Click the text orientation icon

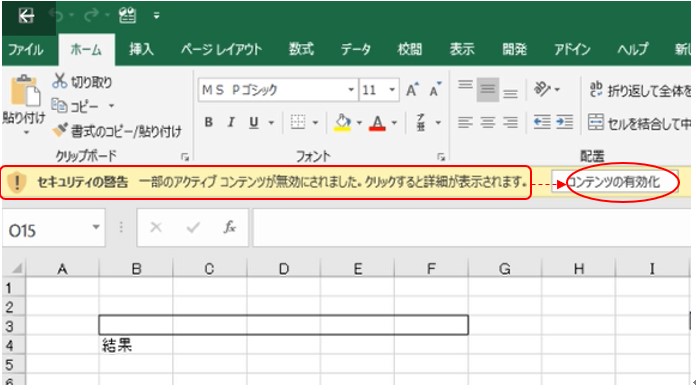542,89
